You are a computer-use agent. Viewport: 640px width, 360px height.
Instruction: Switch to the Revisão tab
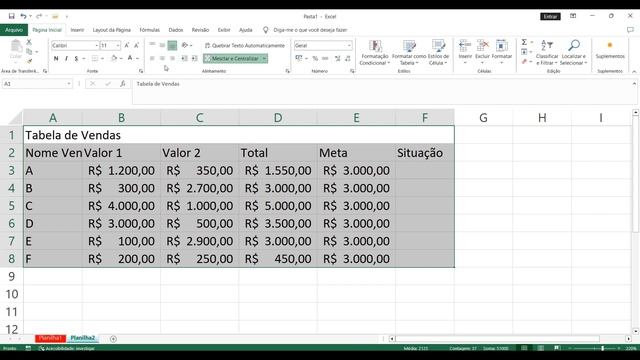point(200,30)
